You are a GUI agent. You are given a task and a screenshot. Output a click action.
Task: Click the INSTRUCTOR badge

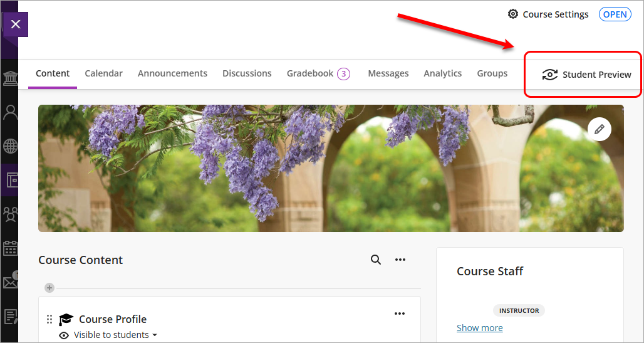coord(519,310)
